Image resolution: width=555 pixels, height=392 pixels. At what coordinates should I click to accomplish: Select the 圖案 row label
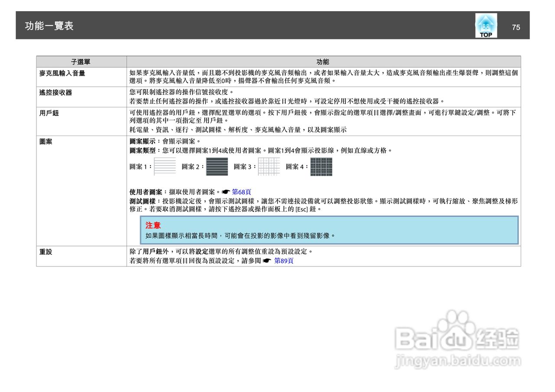point(46,141)
